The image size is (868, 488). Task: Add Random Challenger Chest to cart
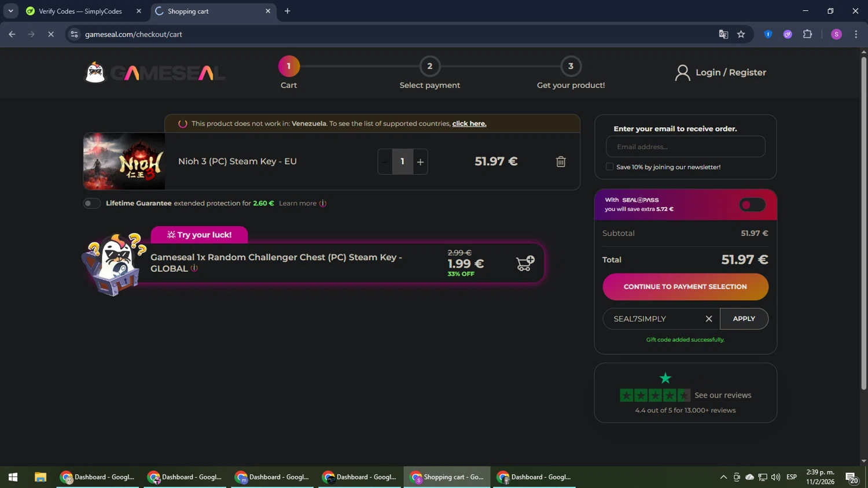pyautogui.click(x=525, y=264)
